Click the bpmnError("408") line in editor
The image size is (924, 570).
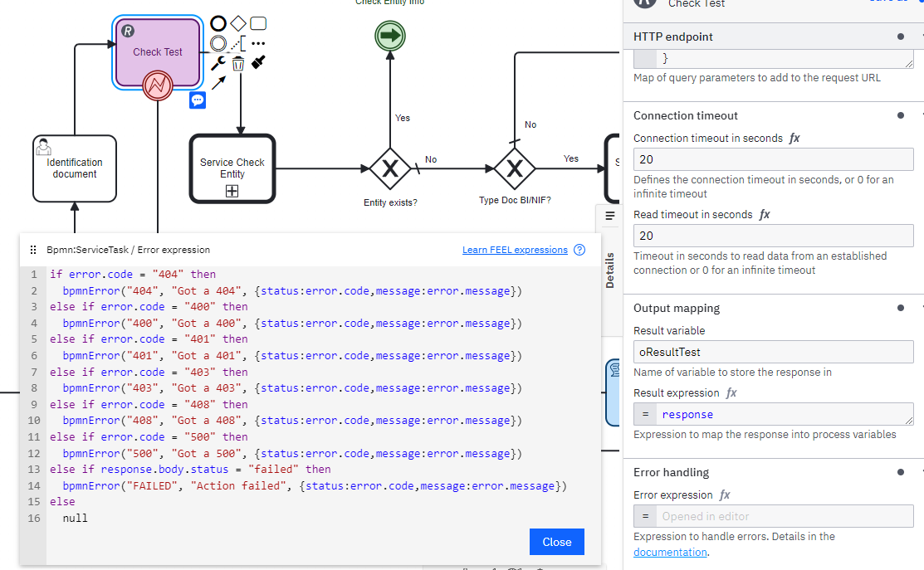click(292, 421)
